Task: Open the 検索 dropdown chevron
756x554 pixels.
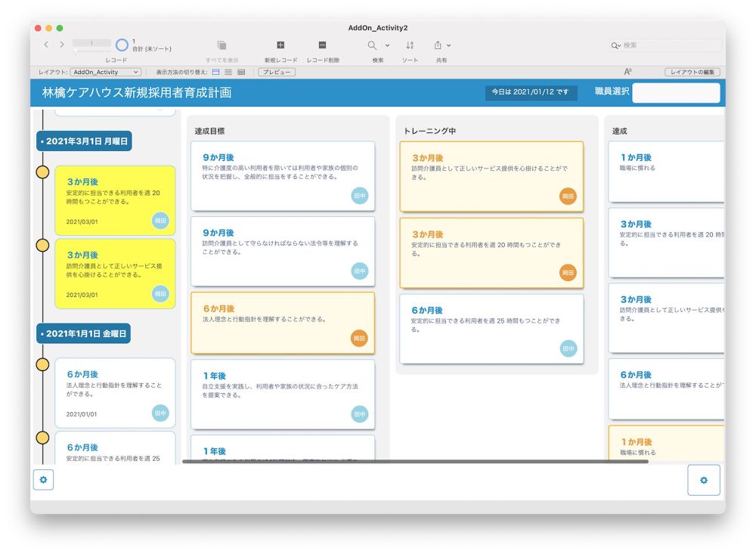Action: point(386,45)
